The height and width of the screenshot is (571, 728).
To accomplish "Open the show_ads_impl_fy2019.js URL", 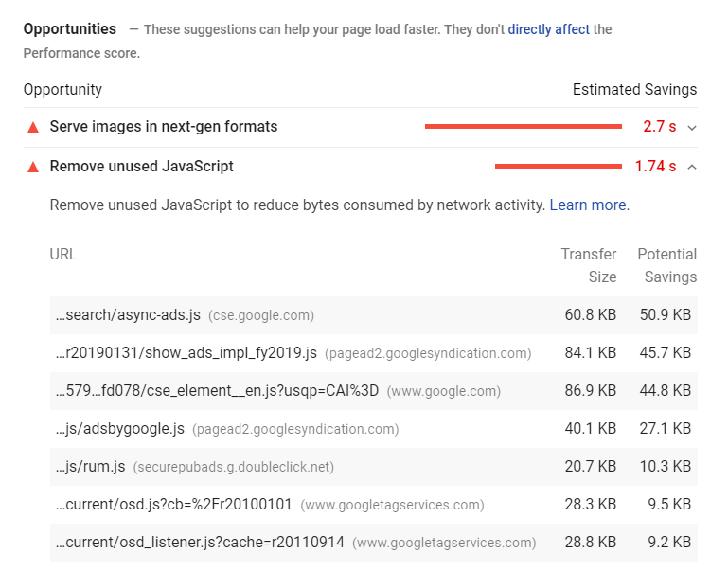I will (186, 353).
